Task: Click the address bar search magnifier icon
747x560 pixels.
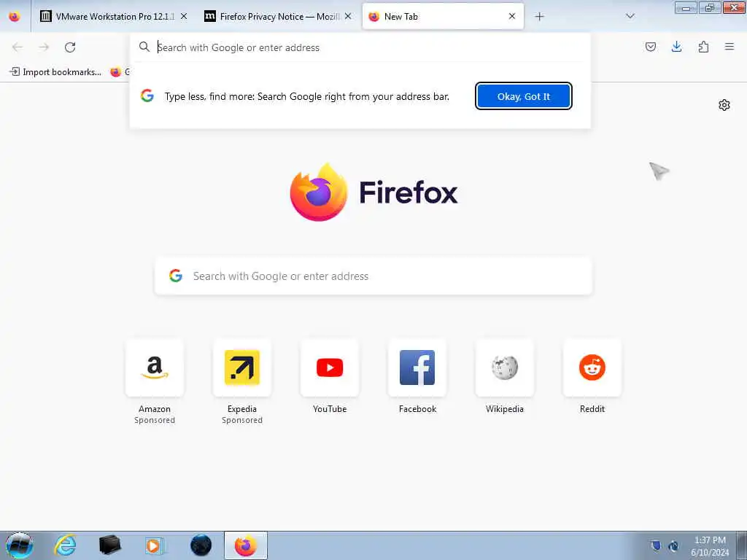Action: click(144, 47)
